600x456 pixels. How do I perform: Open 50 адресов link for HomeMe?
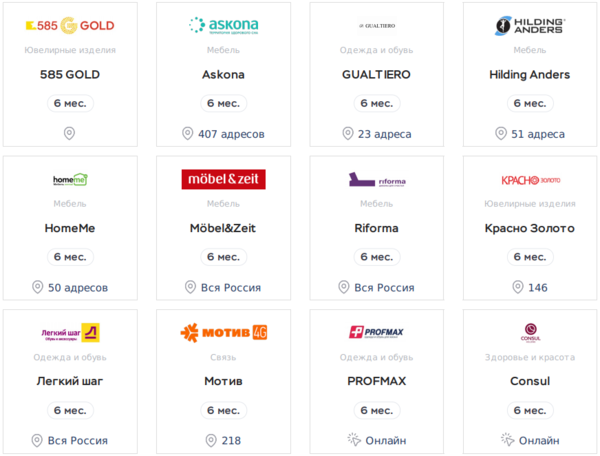(78, 288)
